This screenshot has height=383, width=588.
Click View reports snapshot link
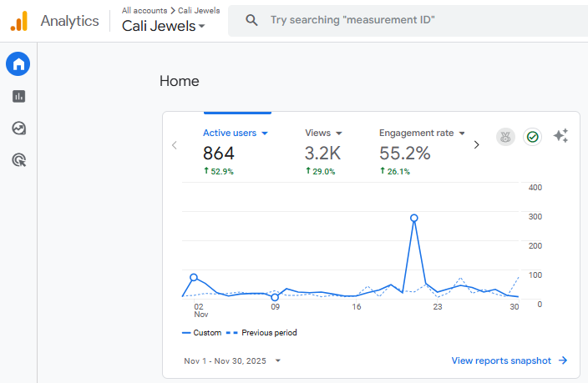[509, 360]
